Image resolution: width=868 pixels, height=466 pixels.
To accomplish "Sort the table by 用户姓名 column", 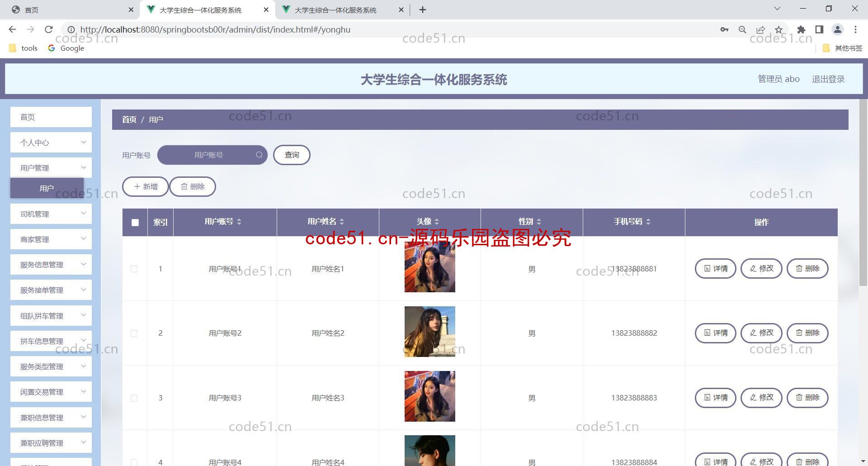I will [x=342, y=222].
